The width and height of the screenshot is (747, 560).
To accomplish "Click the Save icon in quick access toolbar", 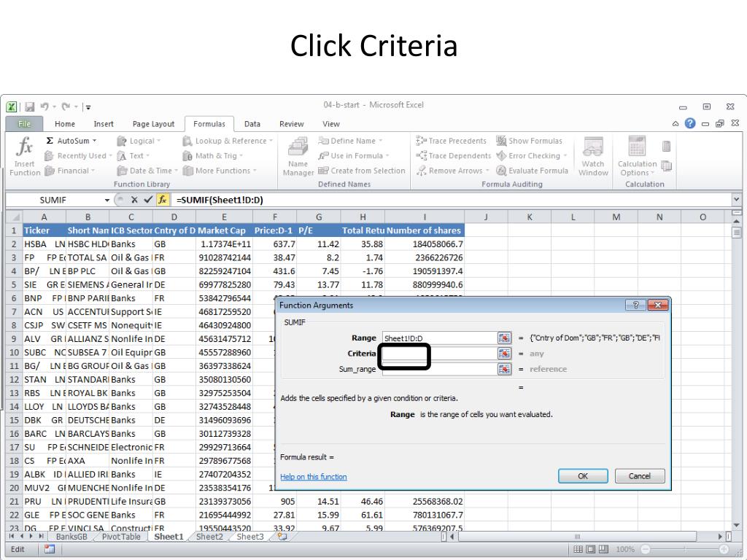I will (29, 106).
